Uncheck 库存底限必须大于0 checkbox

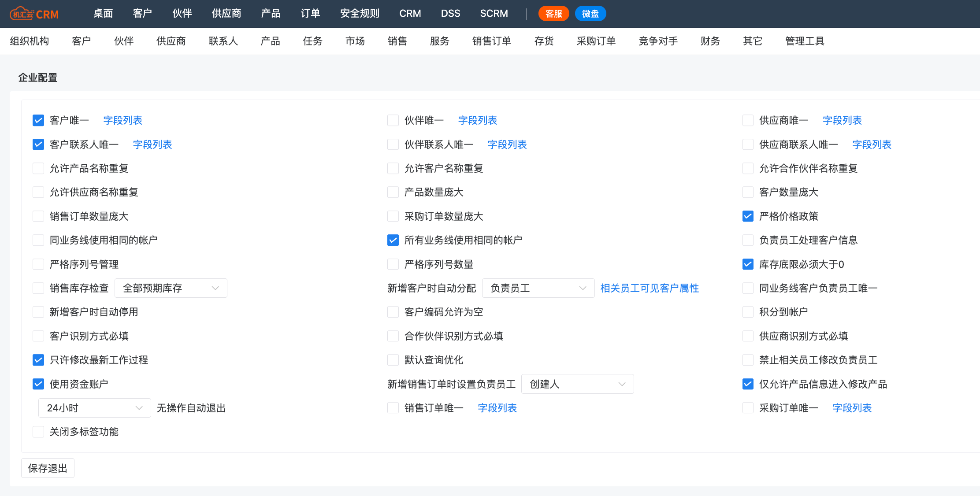(748, 264)
